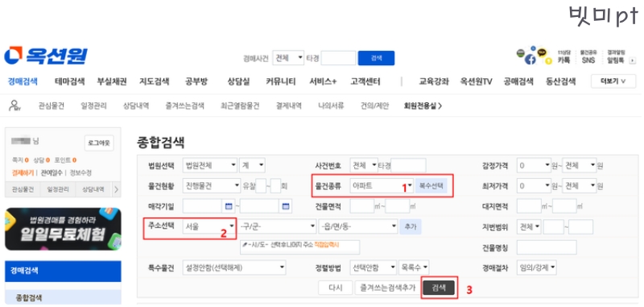Image resolution: width=644 pixels, height=307 pixels.
Task: Open the 아파트 property type dropdown
Action: point(382,186)
